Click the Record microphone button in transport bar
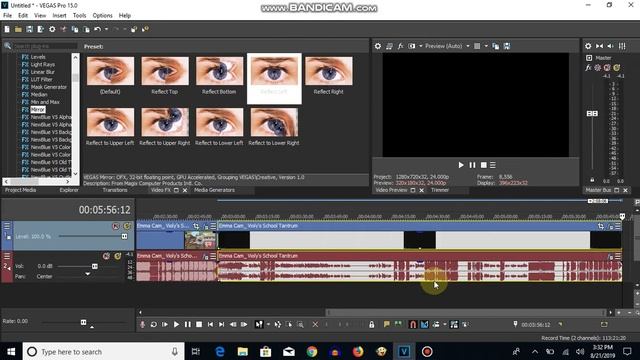 (142, 324)
